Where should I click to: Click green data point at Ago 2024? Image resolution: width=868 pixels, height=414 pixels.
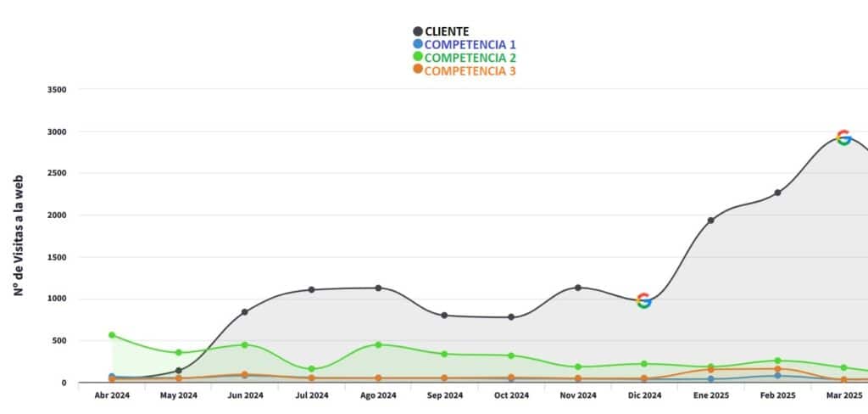378,344
